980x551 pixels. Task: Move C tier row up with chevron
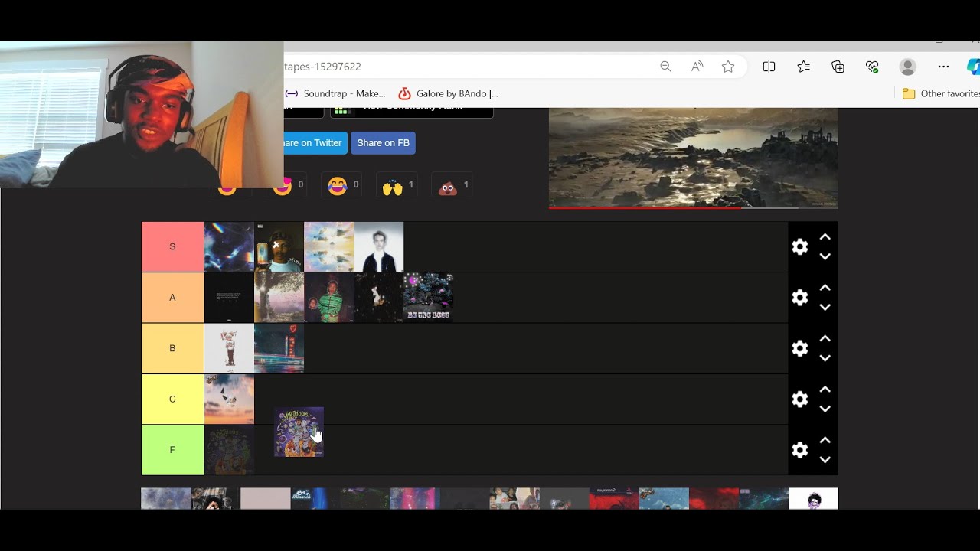point(825,390)
